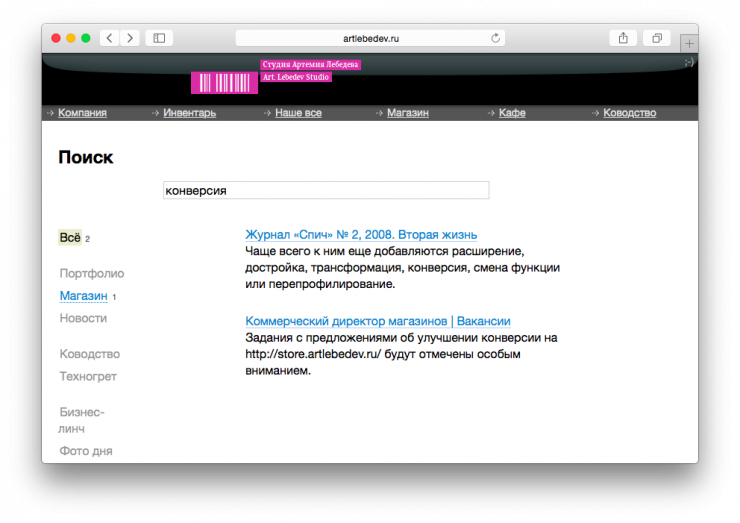
Task: Open the Коммерческий директор магазинов result link
Action: point(378,321)
